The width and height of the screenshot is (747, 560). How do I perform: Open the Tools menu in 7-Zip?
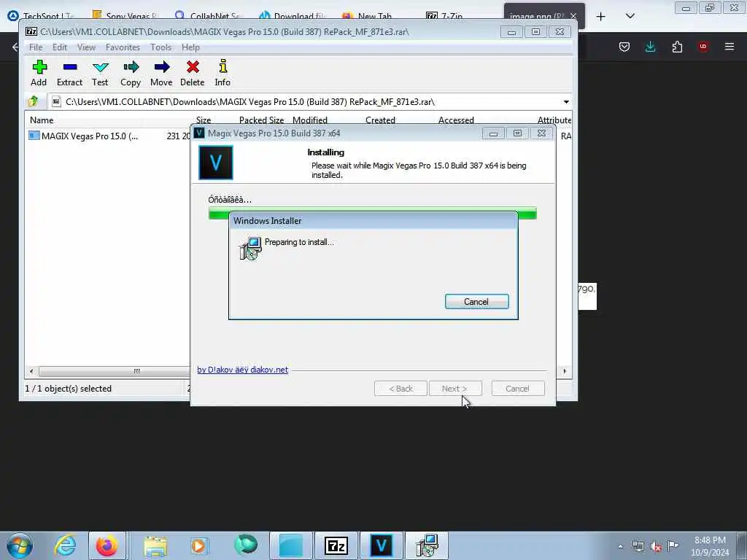coord(161,47)
